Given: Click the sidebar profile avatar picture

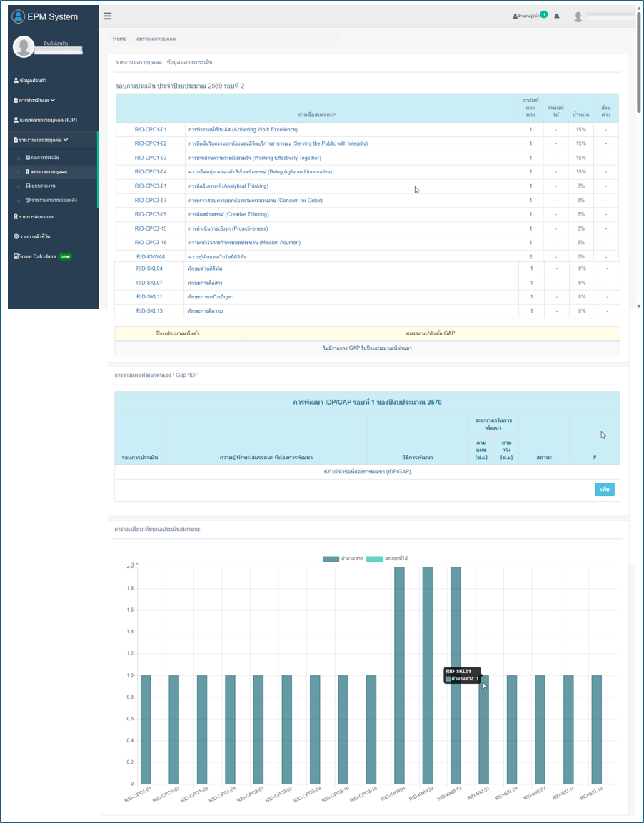Looking at the screenshot, I should (24, 46).
